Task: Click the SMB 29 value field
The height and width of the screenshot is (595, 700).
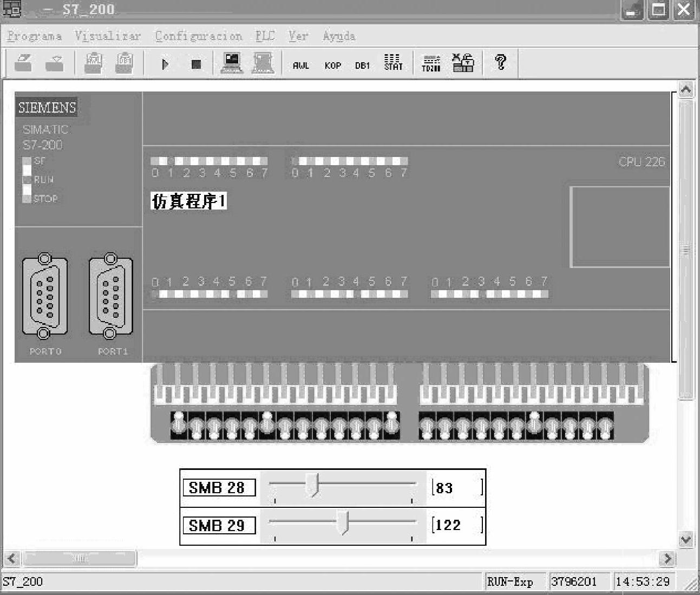Action: pos(457,525)
